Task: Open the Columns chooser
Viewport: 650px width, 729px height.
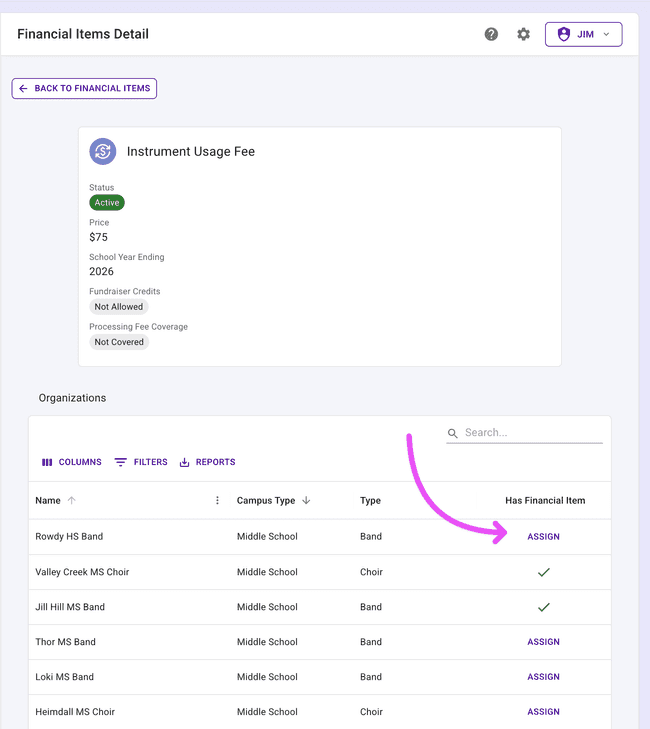Action: point(72,462)
